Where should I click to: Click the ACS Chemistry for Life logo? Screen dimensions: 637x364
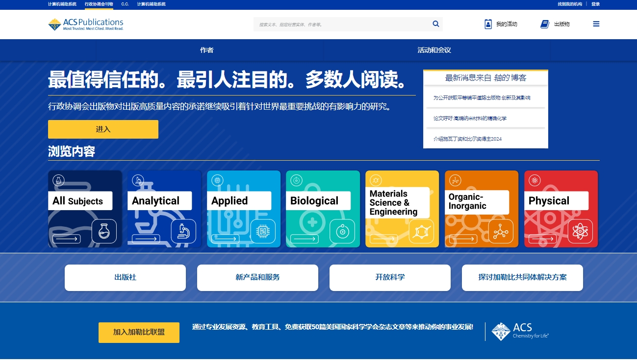(520, 331)
